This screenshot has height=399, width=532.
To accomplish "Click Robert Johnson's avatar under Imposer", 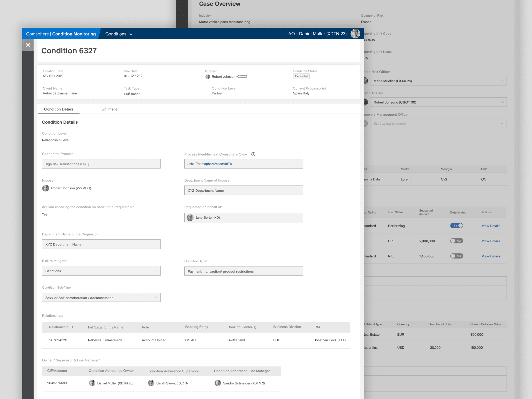I will point(46,188).
